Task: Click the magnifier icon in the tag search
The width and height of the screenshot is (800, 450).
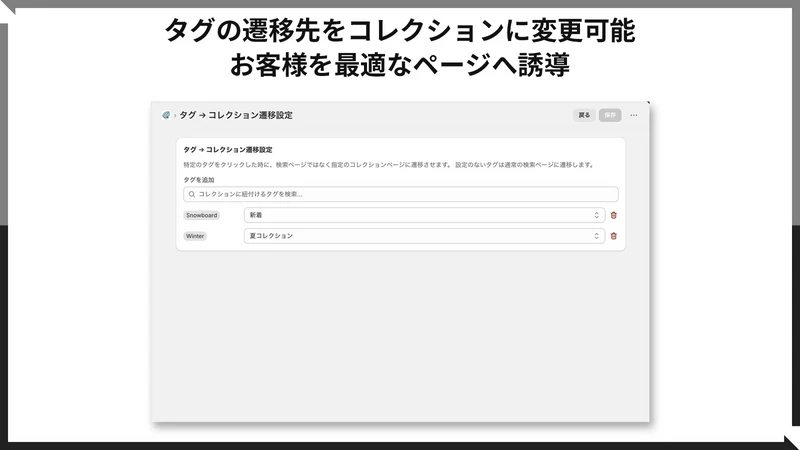Action: tap(192, 194)
